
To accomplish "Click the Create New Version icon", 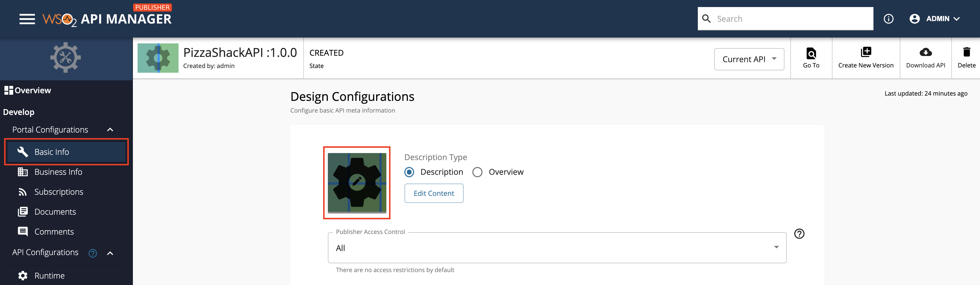I will [x=866, y=52].
